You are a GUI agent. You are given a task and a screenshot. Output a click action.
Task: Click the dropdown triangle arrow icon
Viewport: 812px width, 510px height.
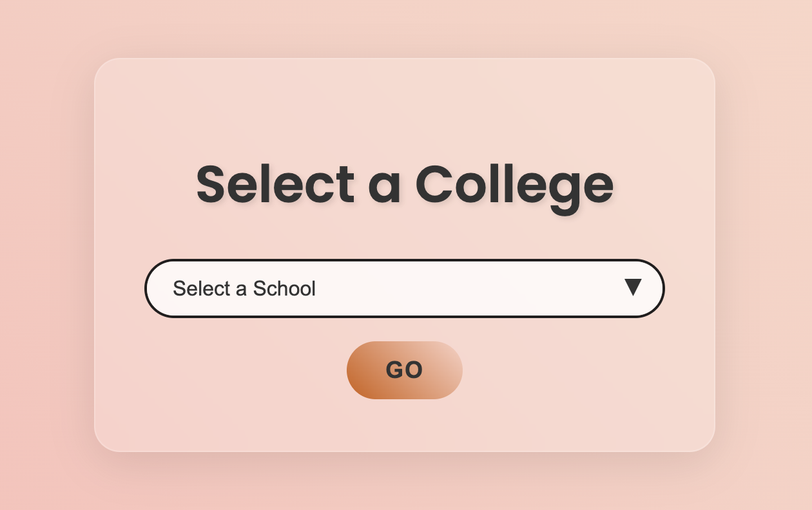pyautogui.click(x=633, y=287)
